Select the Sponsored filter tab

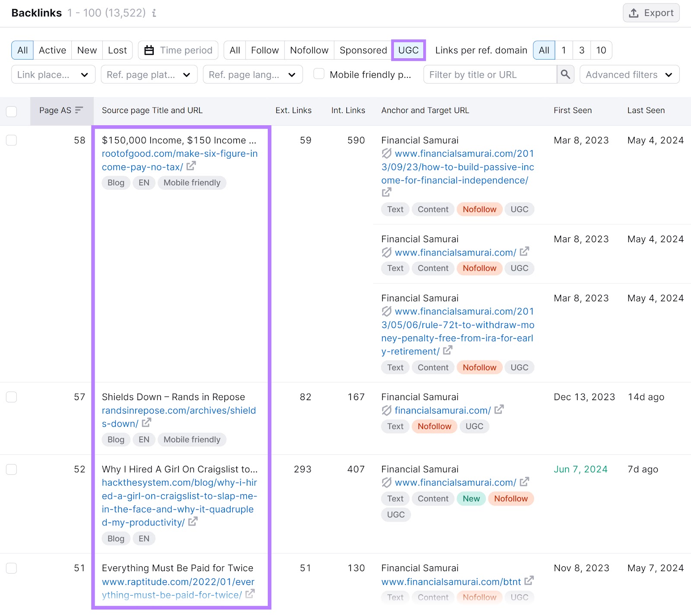(363, 50)
